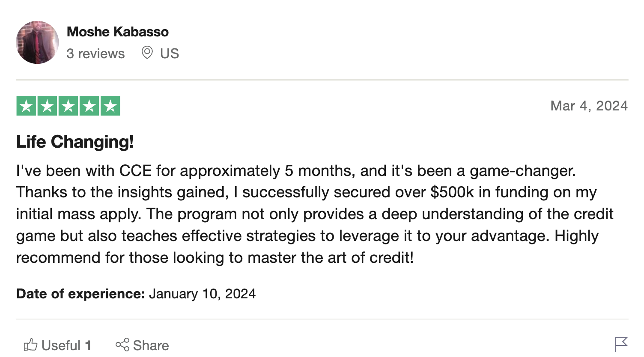Click the share network icon
The image size is (644, 357).
(x=122, y=345)
